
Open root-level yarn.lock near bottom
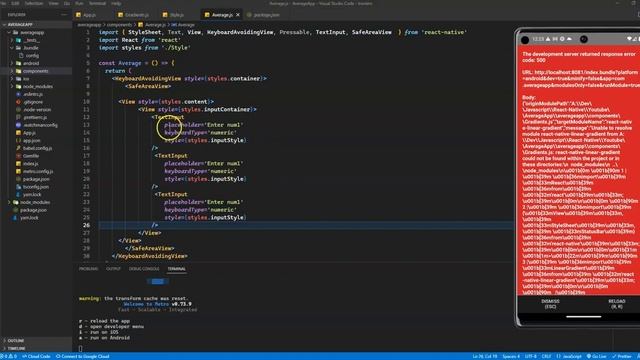click(x=29, y=218)
